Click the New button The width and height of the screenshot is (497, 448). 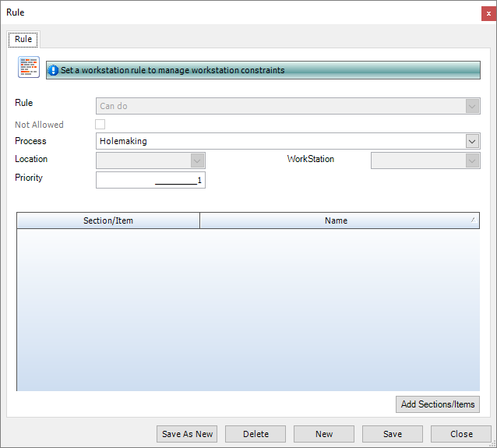324,434
